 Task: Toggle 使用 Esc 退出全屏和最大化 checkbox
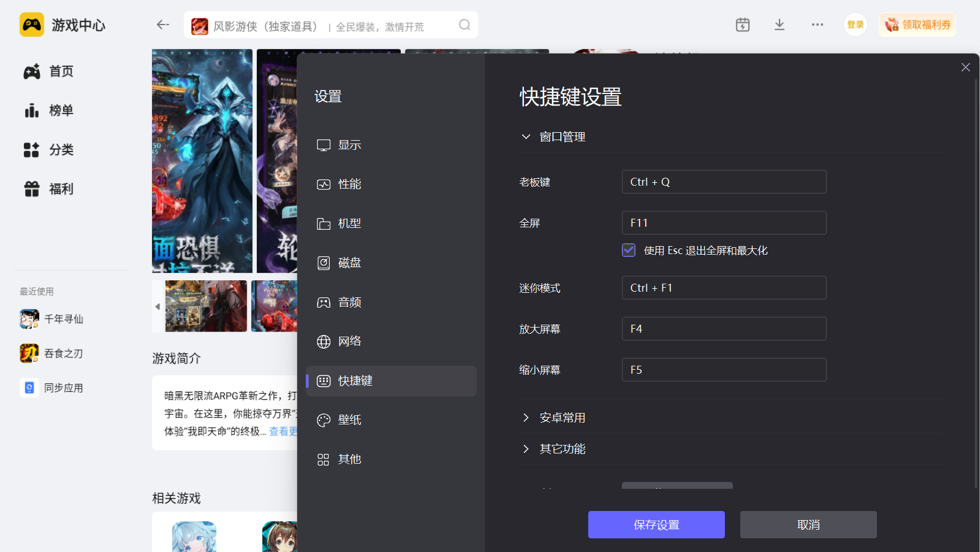pos(629,250)
